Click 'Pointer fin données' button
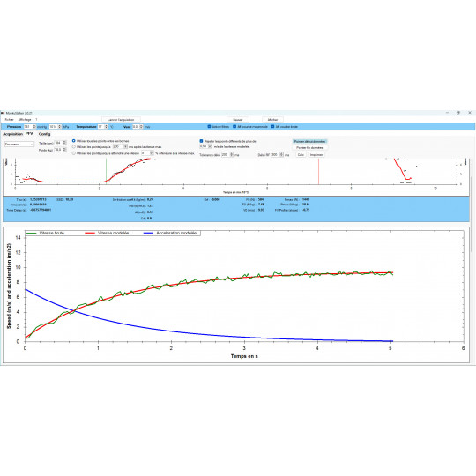476x476 pixels. (309, 148)
